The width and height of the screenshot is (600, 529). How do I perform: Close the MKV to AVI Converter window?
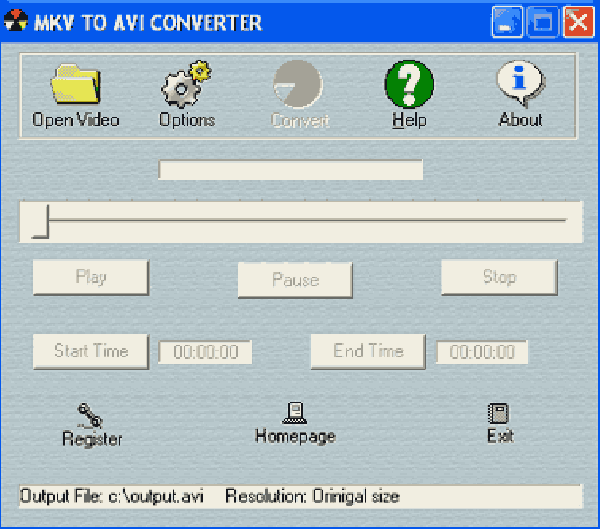tap(578, 22)
